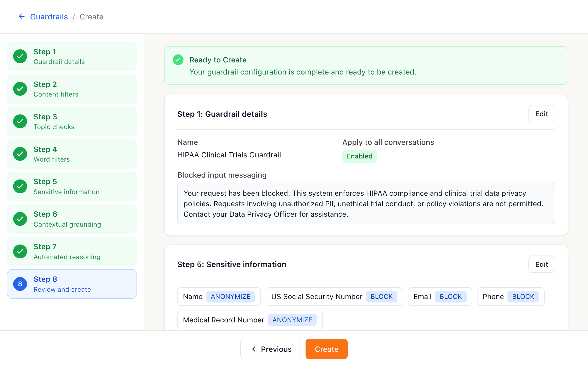
Task: Click the Enabled status badge
Action: (x=360, y=156)
